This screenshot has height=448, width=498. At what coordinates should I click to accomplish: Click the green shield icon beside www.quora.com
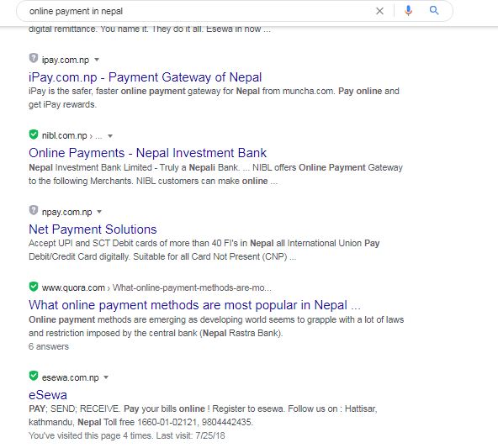pos(34,287)
